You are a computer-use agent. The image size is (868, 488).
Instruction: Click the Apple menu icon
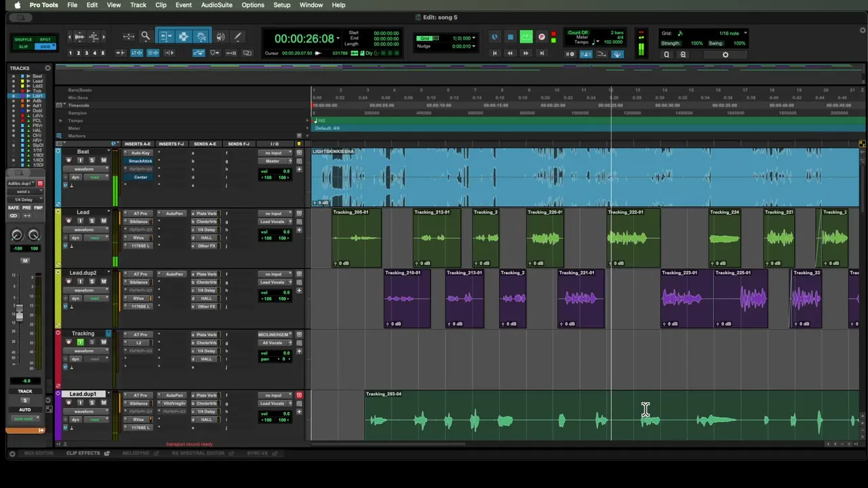click(17, 5)
